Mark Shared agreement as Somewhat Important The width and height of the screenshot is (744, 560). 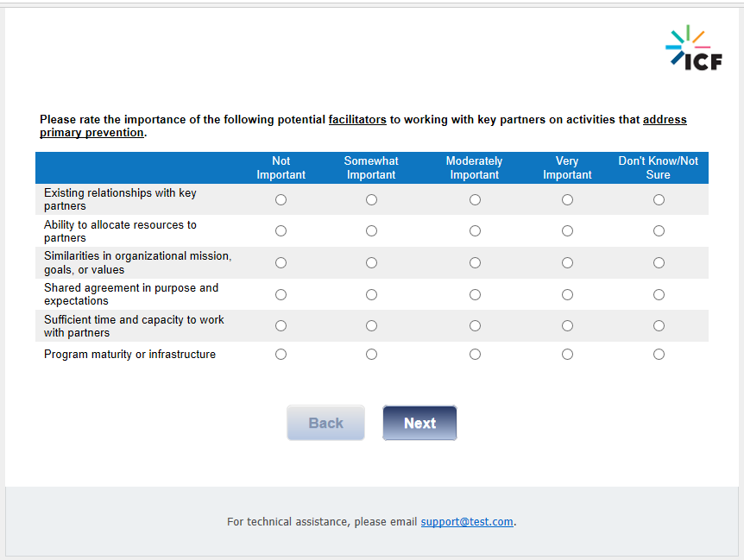click(x=371, y=294)
